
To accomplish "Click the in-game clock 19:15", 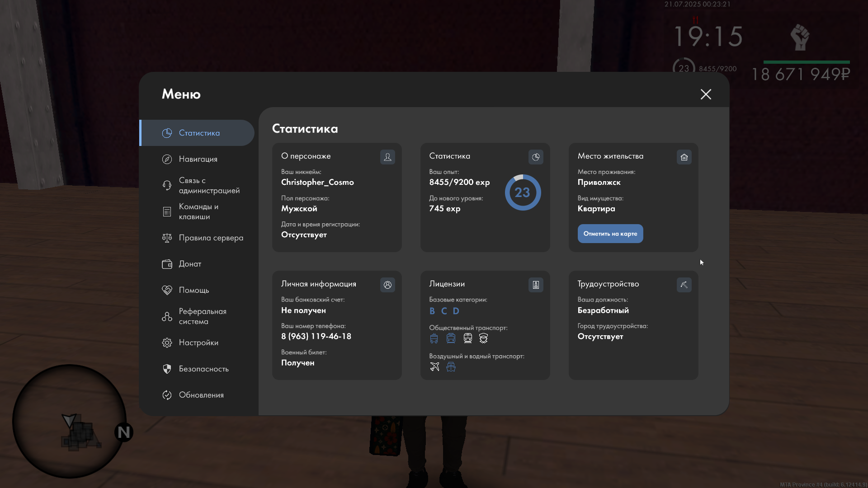I will (x=708, y=36).
